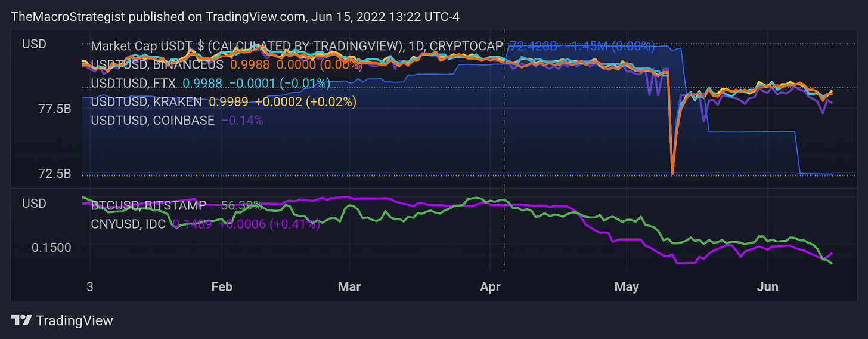This screenshot has height=339, width=868.
Task: Select the USDTUSD, BINANCEUS legend row
Action: point(227,64)
